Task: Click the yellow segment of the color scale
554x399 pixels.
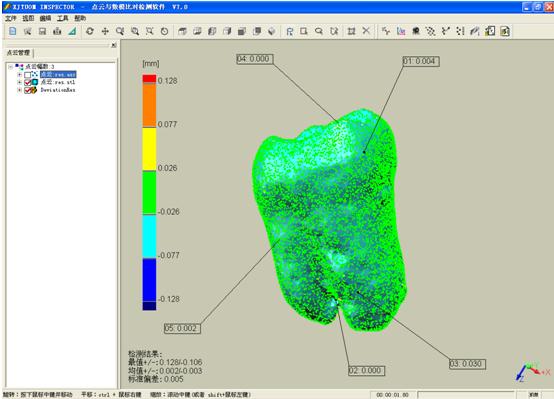Action: 149,149
